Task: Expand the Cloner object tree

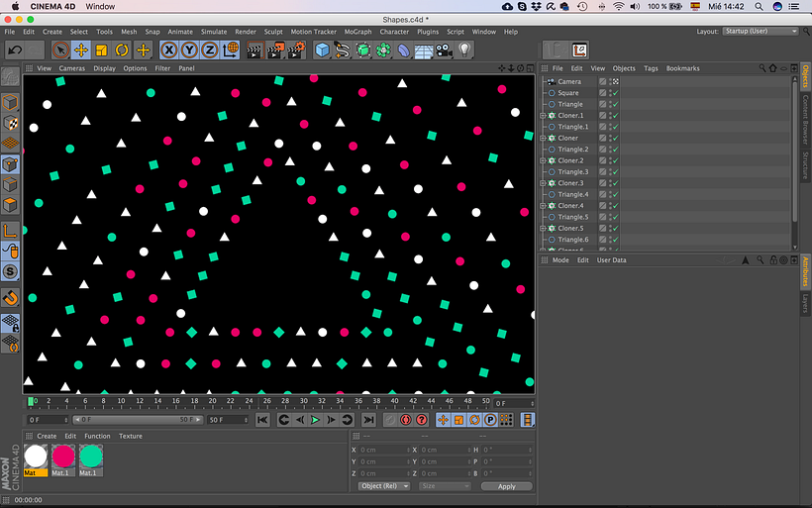Action: coord(543,139)
